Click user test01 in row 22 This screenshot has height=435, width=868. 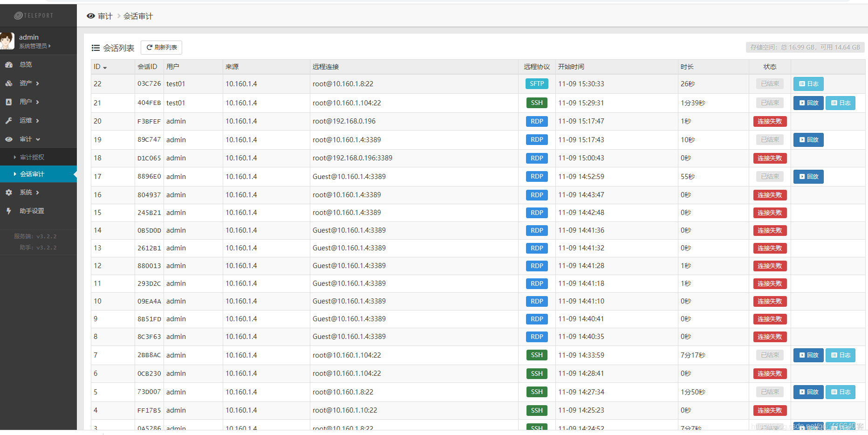coord(176,84)
